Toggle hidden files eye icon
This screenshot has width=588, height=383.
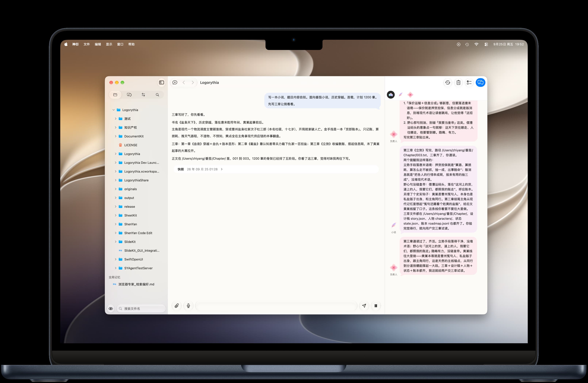coord(111,308)
